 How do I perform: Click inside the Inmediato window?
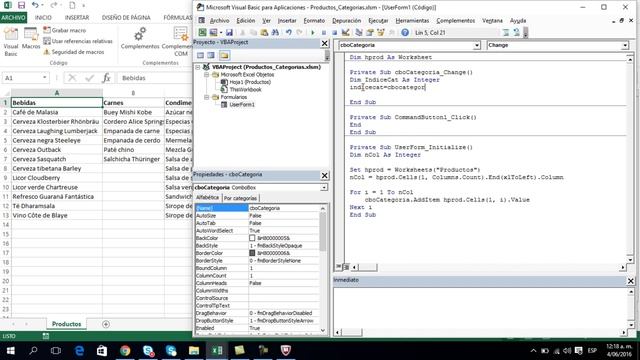(480, 308)
